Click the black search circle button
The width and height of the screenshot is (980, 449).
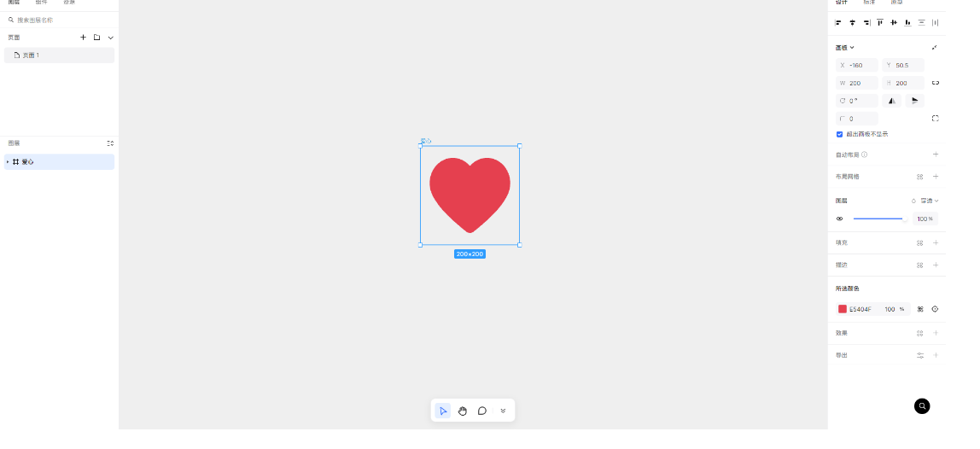(922, 405)
